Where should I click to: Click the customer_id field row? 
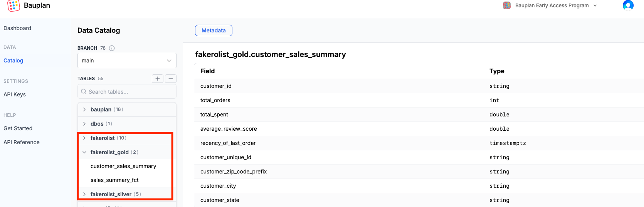coord(419,86)
